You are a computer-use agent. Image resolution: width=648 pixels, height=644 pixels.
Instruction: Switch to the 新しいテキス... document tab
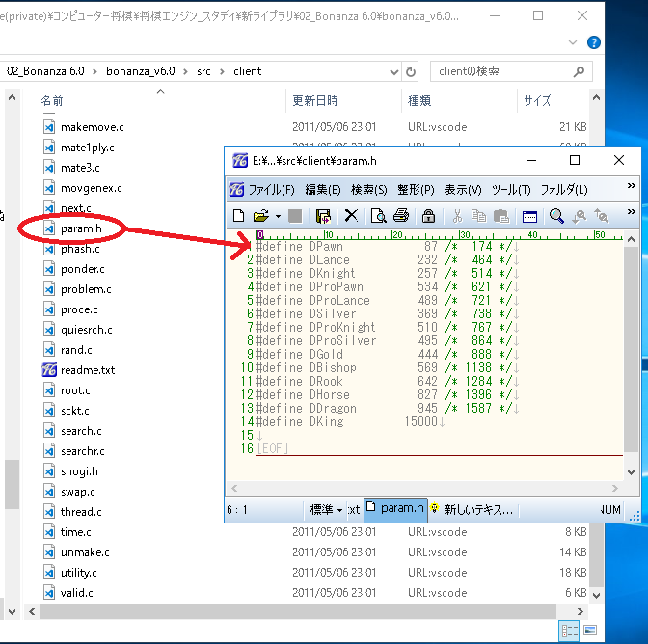pos(472,509)
